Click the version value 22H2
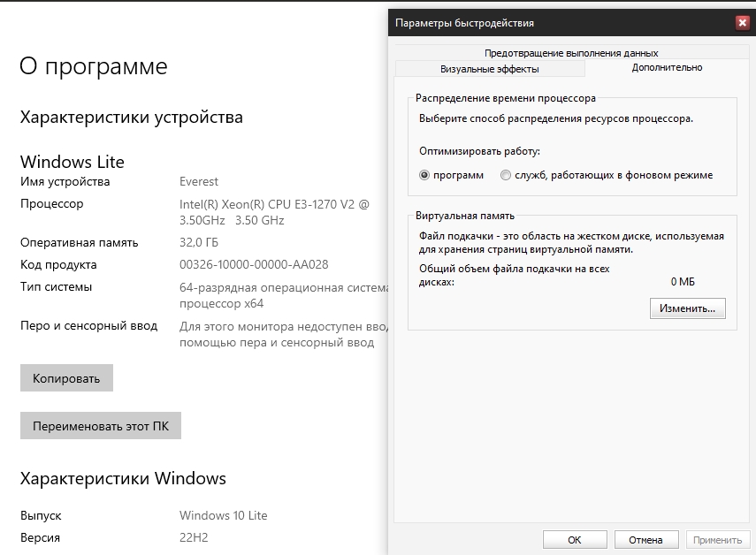This screenshot has width=756, height=555. tap(194, 537)
